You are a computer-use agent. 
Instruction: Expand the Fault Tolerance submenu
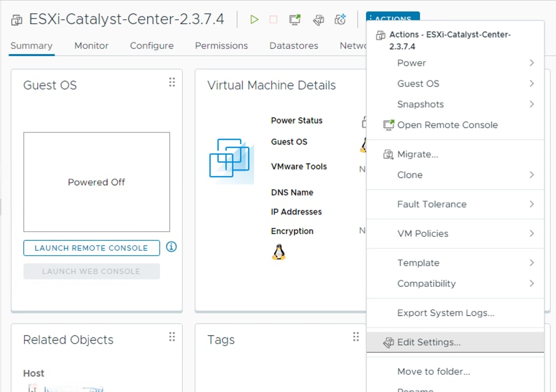pos(455,205)
